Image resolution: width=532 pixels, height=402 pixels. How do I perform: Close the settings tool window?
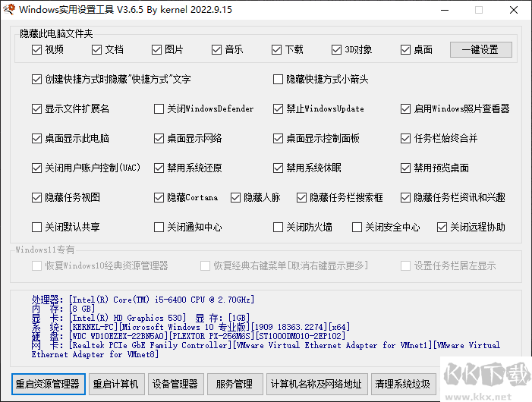tap(514, 10)
